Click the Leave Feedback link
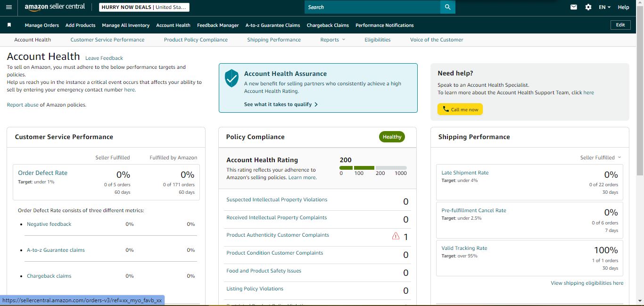This screenshot has height=306, width=644. click(x=104, y=58)
